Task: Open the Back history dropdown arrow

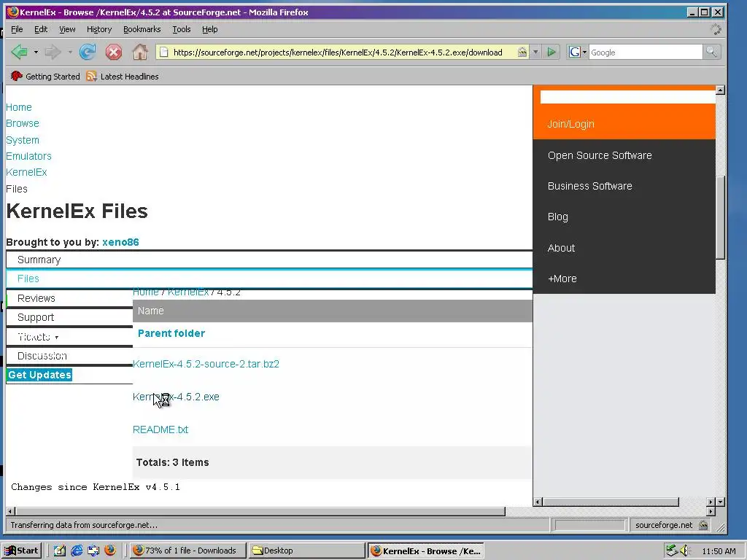Action: pyautogui.click(x=36, y=52)
